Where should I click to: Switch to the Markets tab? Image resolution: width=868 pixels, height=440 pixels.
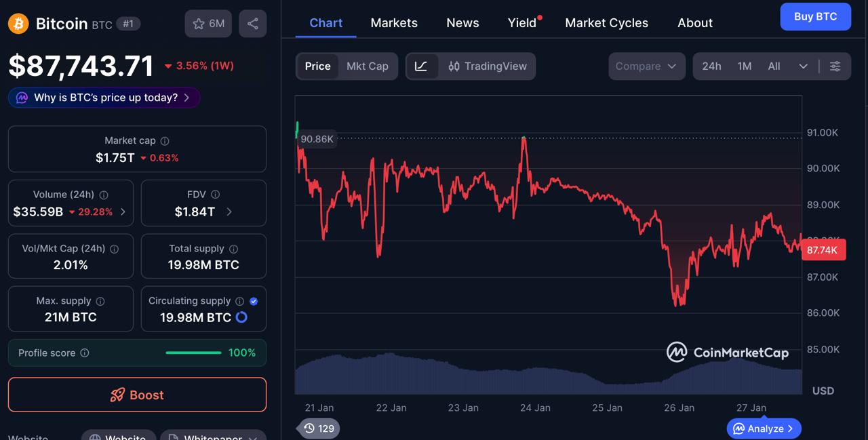coord(393,22)
